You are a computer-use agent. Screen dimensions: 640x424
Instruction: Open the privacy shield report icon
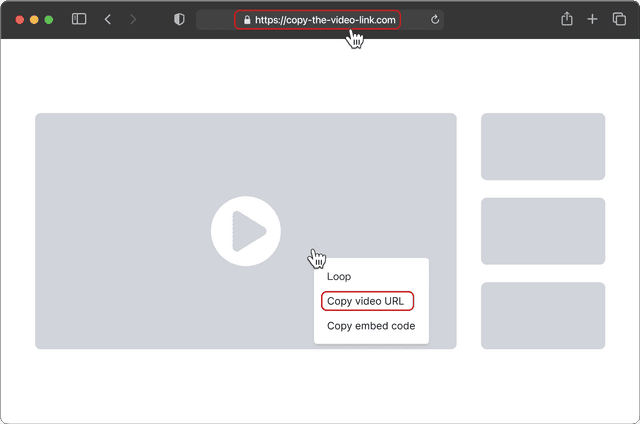point(179,19)
